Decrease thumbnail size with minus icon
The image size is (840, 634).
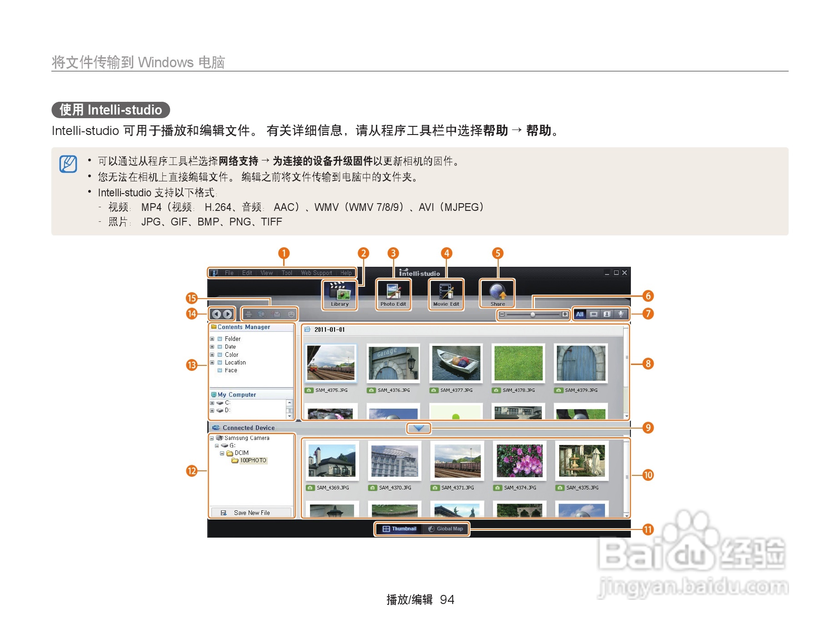point(502,314)
